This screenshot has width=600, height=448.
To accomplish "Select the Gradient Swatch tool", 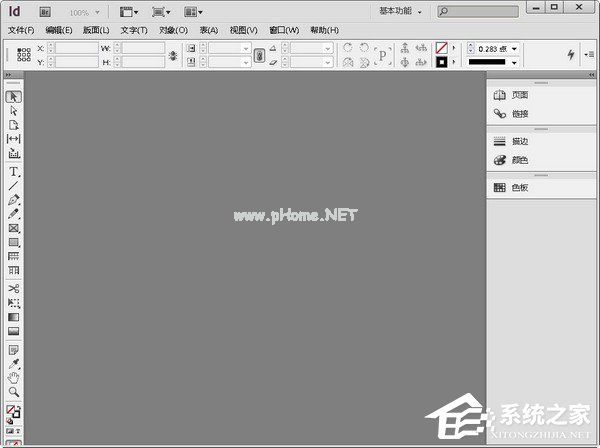I will point(13,317).
